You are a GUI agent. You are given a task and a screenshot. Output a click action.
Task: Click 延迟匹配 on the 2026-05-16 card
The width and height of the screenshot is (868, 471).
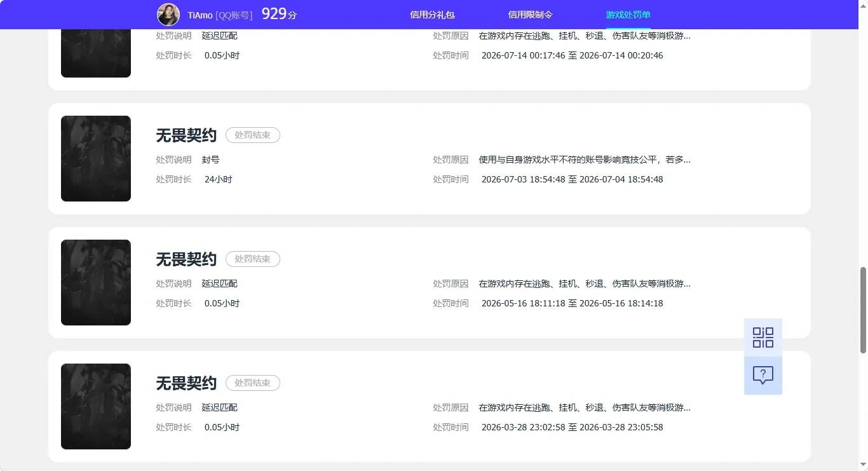pyautogui.click(x=220, y=283)
